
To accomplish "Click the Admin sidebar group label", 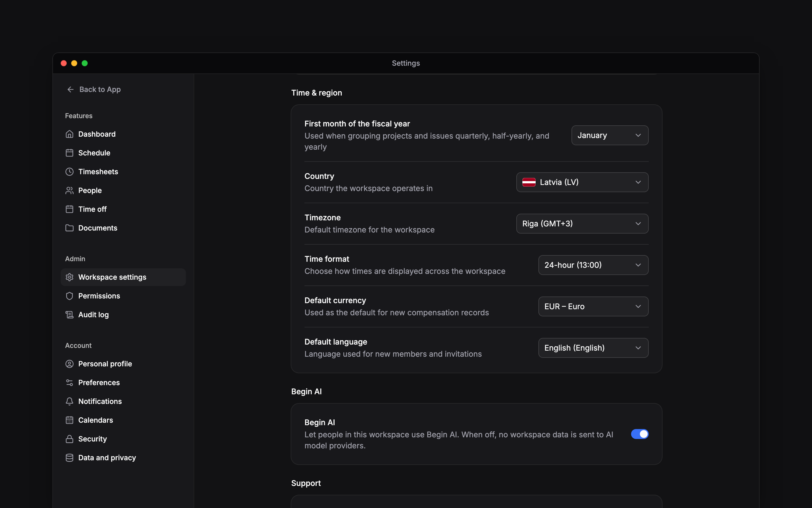I will point(75,259).
